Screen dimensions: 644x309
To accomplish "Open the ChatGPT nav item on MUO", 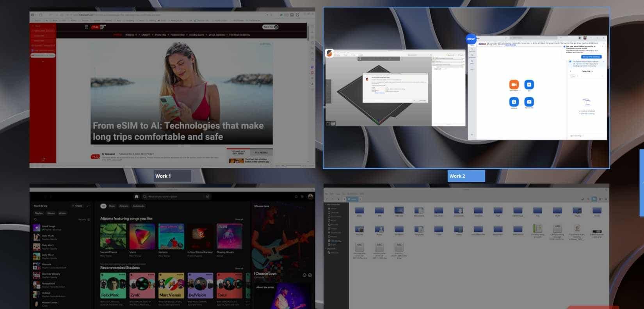I will click(x=146, y=35).
